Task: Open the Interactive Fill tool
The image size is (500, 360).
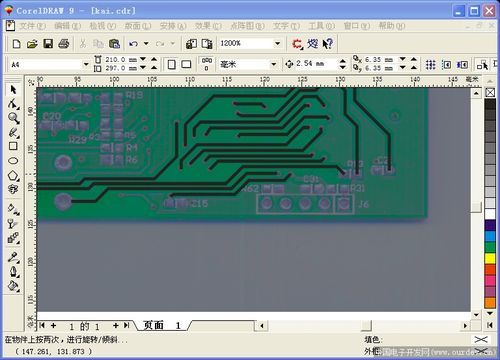Action: click(13, 209)
